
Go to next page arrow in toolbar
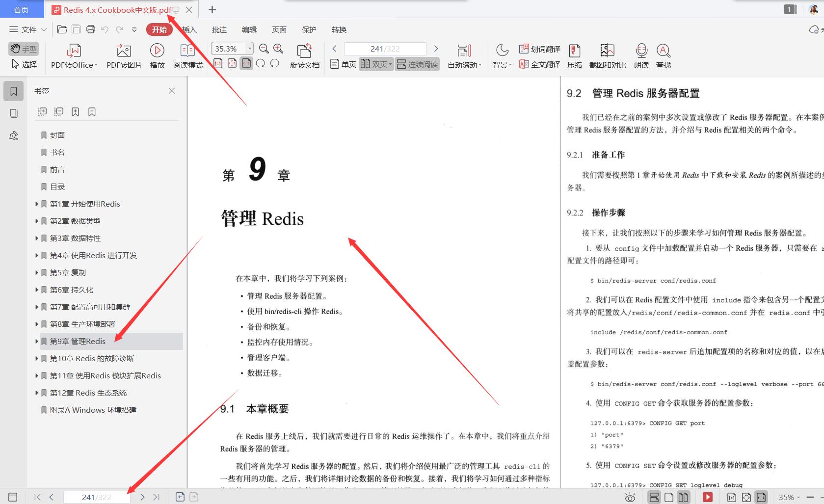436,49
